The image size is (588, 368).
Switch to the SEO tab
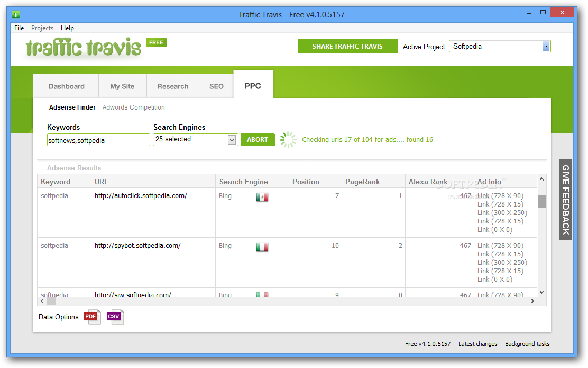(216, 86)
